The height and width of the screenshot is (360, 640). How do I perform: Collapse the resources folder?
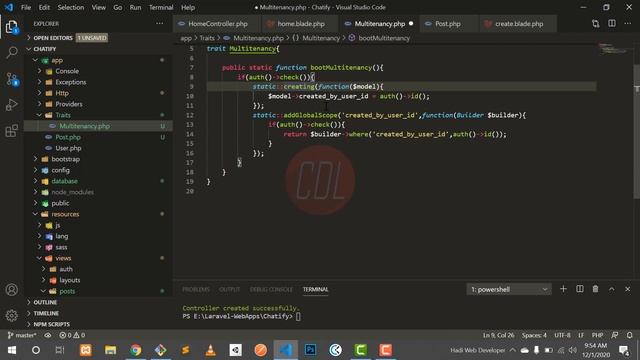tap(98, 214)
